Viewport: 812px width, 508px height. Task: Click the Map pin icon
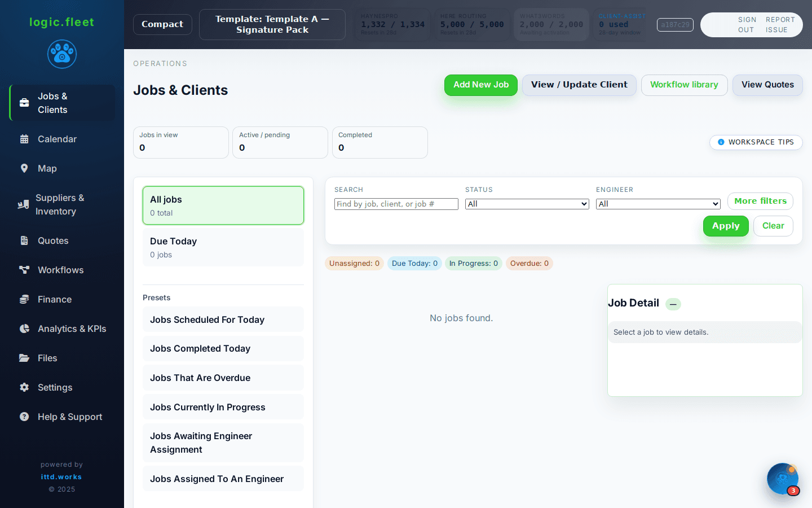[x=24, y=168]
